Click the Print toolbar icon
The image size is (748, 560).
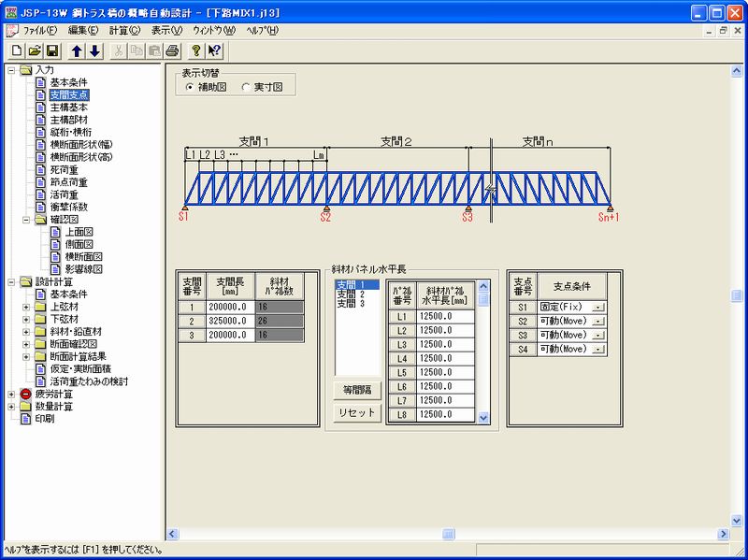(171, 50)
